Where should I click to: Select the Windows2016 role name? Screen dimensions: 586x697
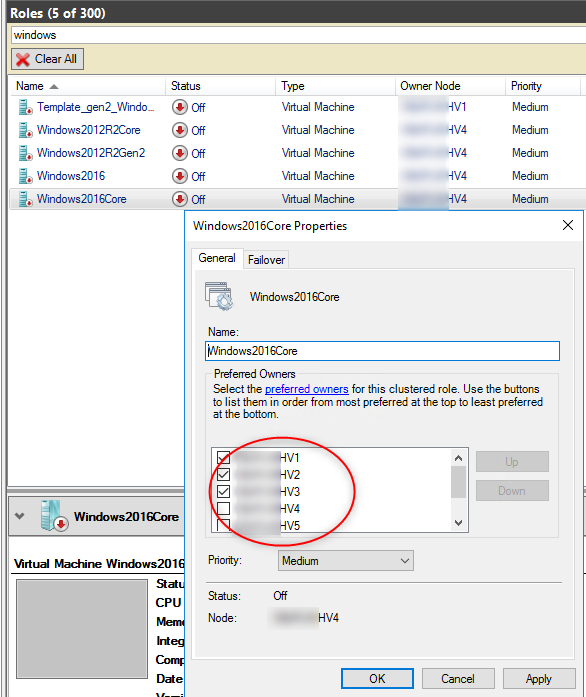point(71,176)
